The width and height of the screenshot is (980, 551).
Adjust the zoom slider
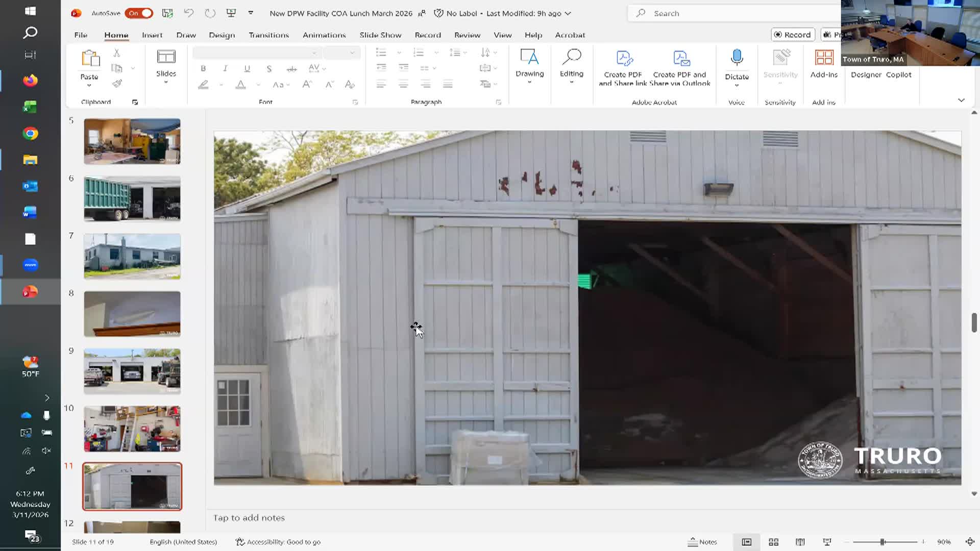[883, 542]
